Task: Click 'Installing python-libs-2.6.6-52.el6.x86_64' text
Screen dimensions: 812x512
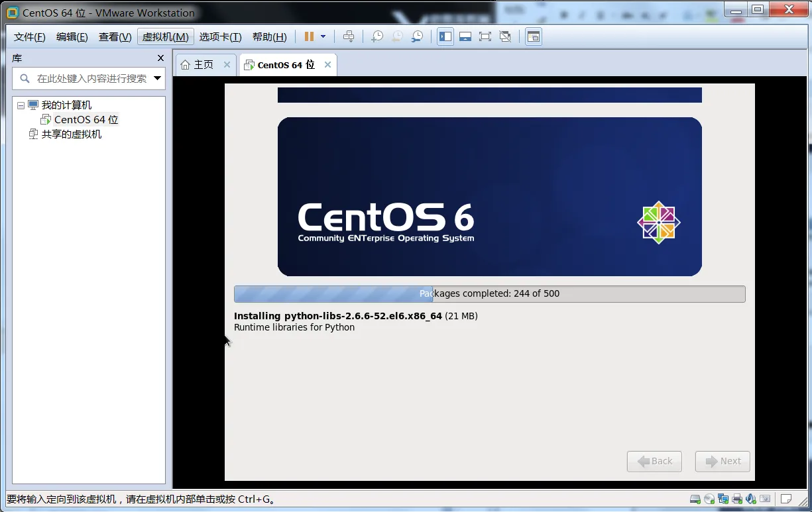Action: click(x=338, y=316)
